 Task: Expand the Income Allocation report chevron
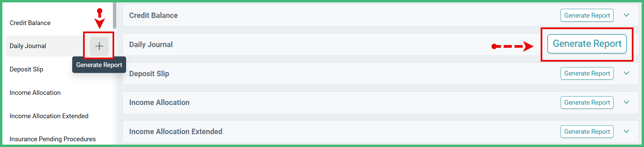point(626,102)
